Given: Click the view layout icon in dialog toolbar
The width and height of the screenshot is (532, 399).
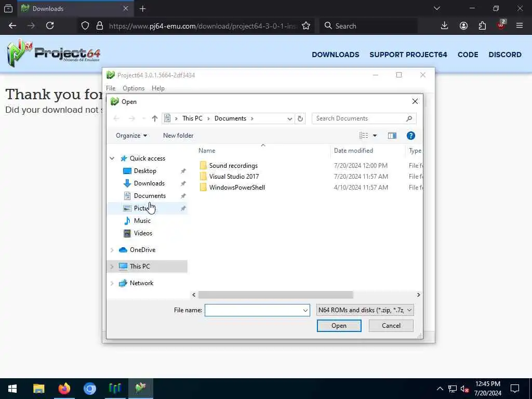Looking at the screenshot, I should click(363, 136).
